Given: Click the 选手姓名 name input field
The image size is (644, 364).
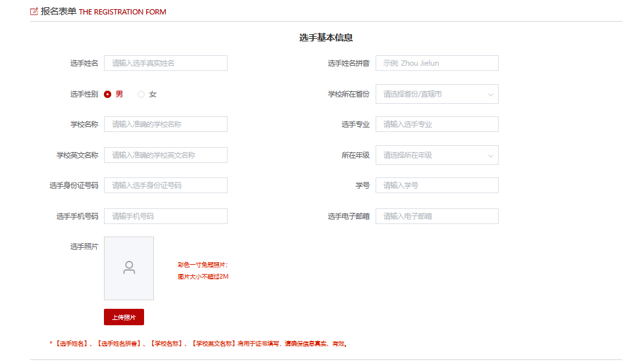Looking at the screenshot, I should click(x=165, y=63).
